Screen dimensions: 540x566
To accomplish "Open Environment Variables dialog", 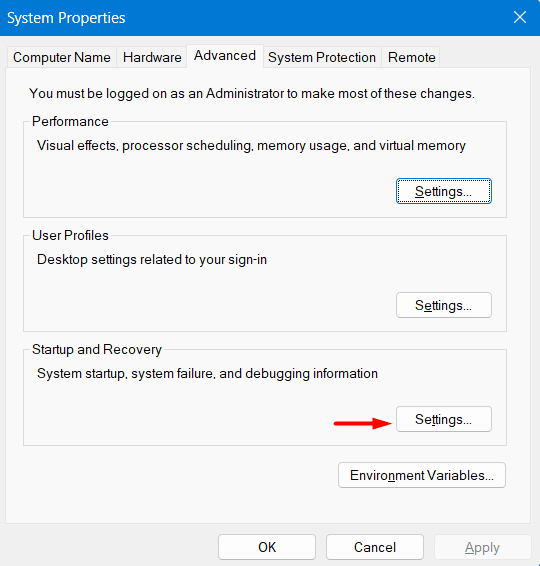I will coord(422,475).
